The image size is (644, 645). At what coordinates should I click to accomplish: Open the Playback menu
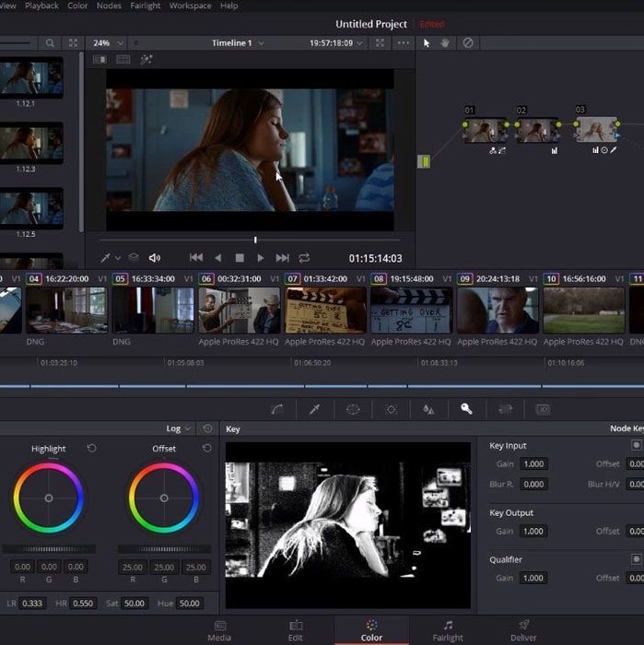click(42, 6)
